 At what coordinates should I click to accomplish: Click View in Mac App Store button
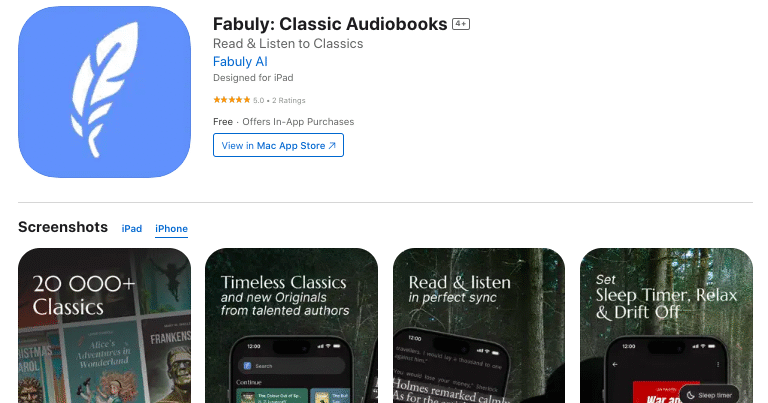point(278,145)
